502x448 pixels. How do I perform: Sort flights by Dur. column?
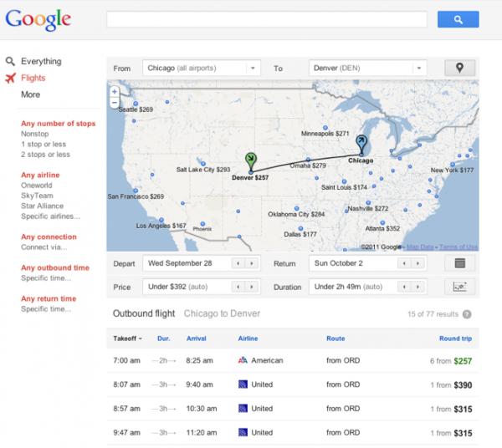(x=164, y=339)
